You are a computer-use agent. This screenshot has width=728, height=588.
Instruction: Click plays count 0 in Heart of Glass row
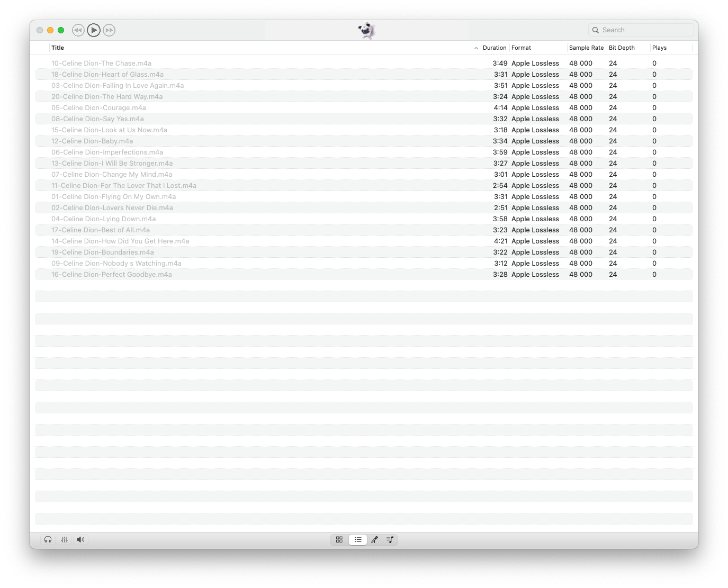(654, 75)
